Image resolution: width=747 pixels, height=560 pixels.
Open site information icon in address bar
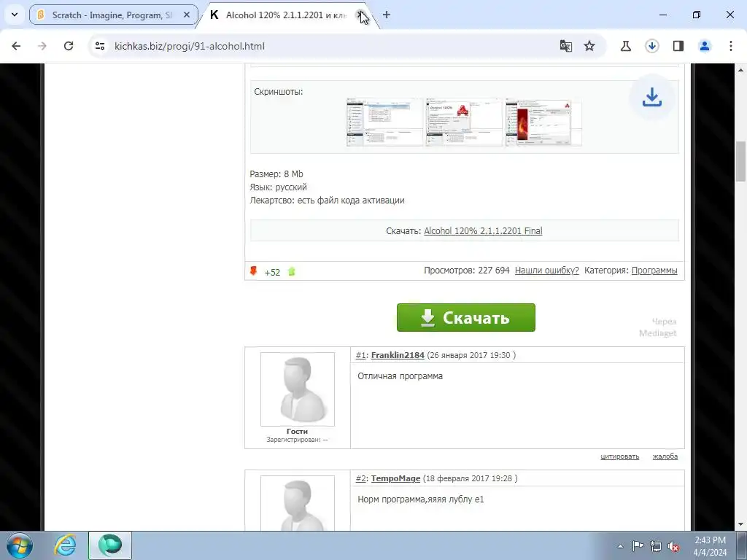point(100,46)
